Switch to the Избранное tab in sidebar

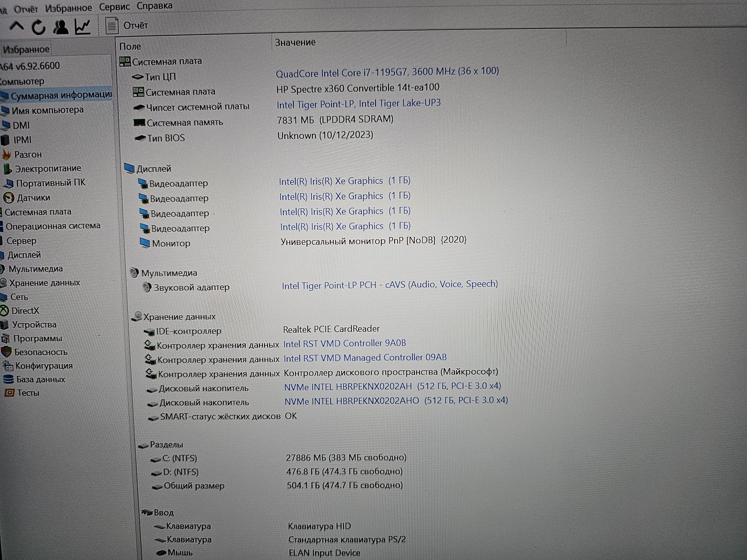coord(26,49)
